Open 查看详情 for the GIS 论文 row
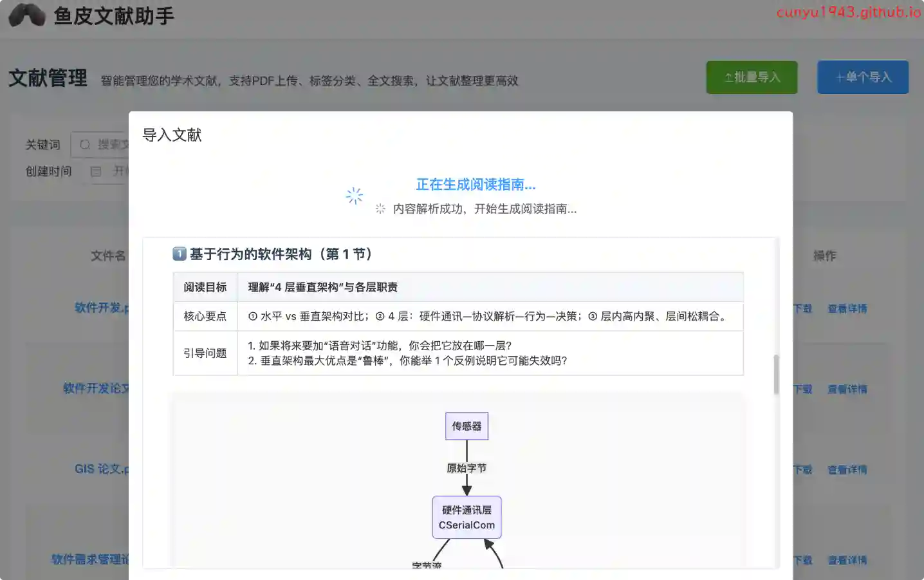 847,470
